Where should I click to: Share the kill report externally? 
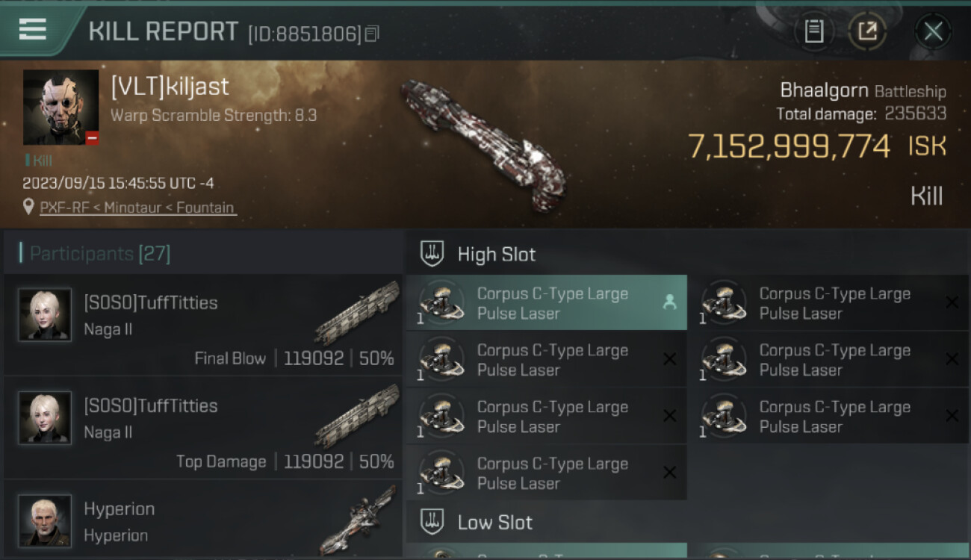(867, 31)
